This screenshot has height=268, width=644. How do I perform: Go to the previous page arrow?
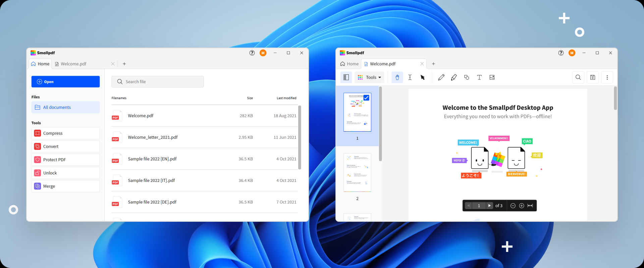[x=469, y=206]
